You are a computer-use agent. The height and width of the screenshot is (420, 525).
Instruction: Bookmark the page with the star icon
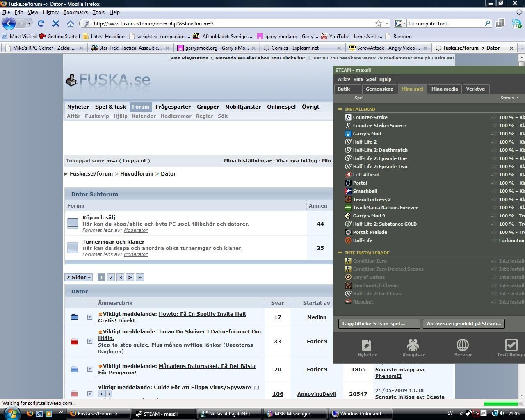pos(379,24)
